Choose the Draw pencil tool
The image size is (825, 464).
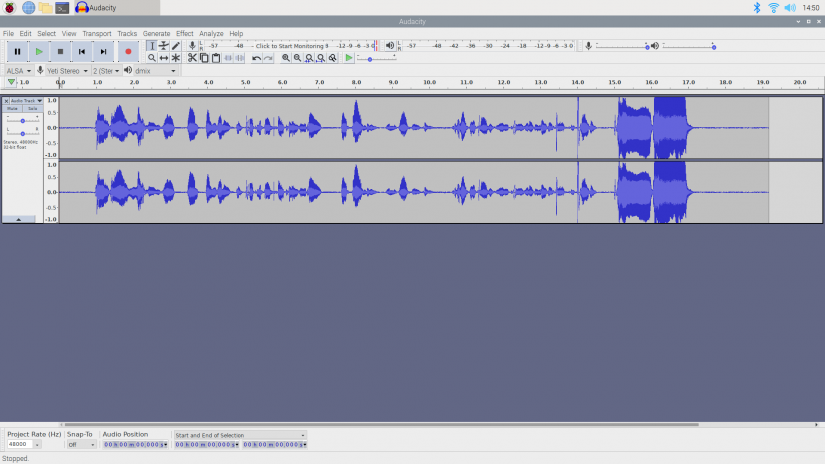click(176, 46)
